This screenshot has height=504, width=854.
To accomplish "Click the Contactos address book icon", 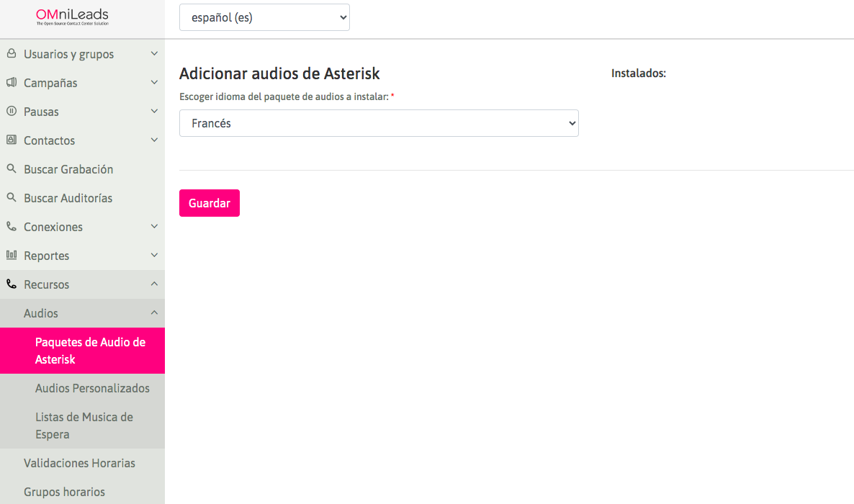I will pyautogui.click(x=11, y=140).
